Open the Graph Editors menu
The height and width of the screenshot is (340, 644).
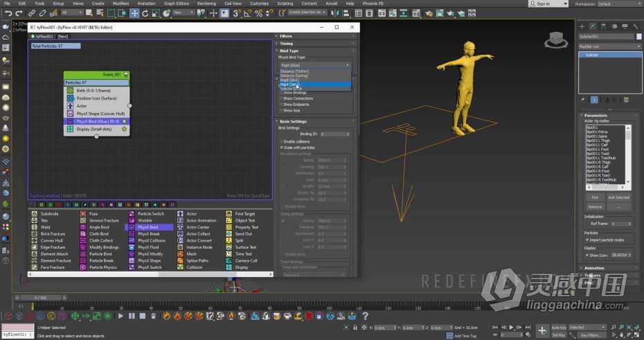coord(177,3)
